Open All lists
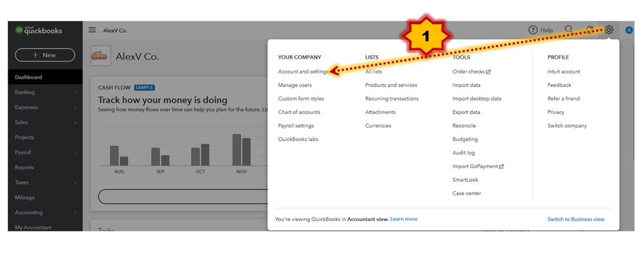 tap(373, 72)
